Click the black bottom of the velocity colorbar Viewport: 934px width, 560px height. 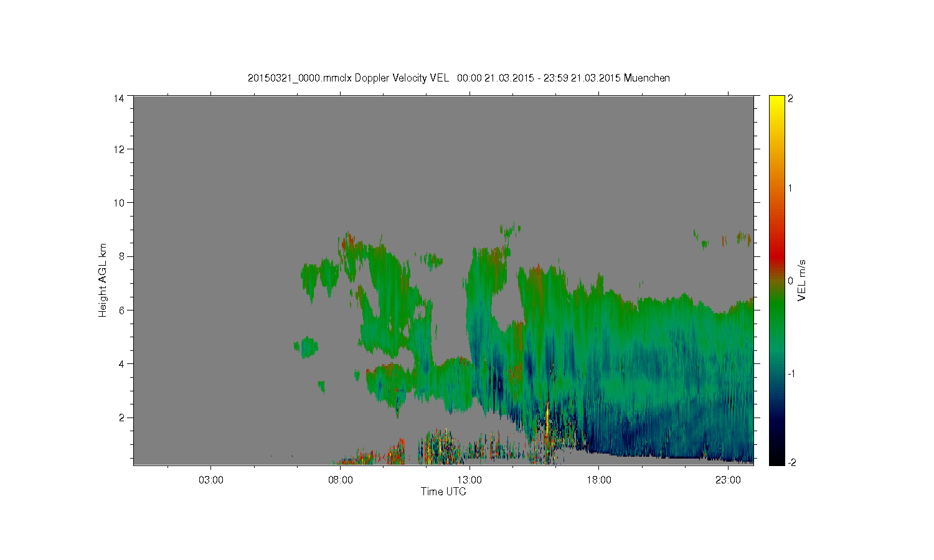(776, 459)
